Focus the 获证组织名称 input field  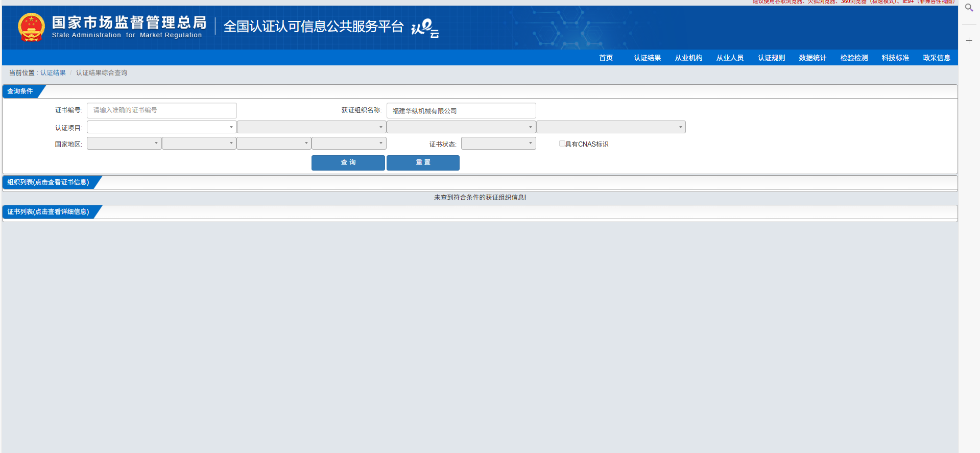[461, 111]
